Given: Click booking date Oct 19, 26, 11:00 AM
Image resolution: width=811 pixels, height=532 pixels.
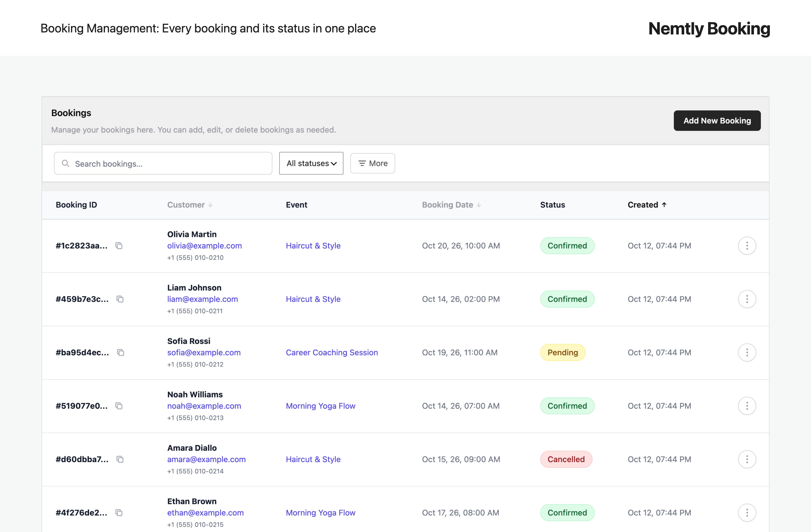Looking at the screenshot, I should 460,352.
